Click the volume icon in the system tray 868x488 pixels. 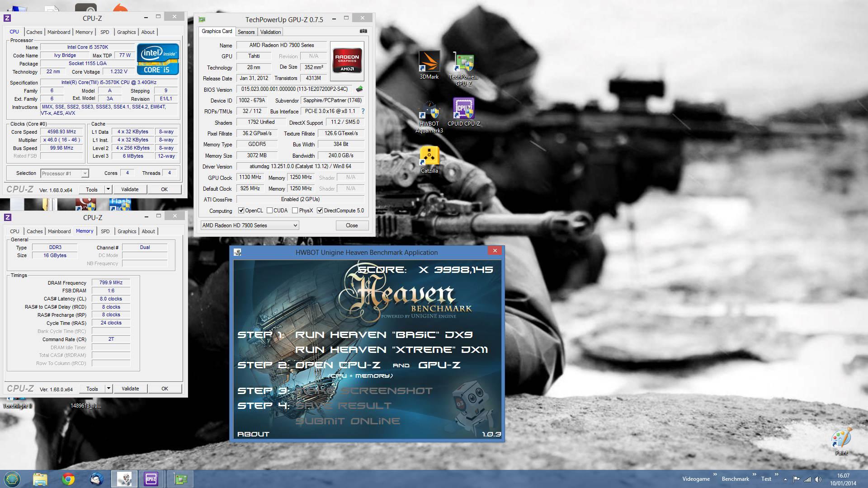[818, 479]
